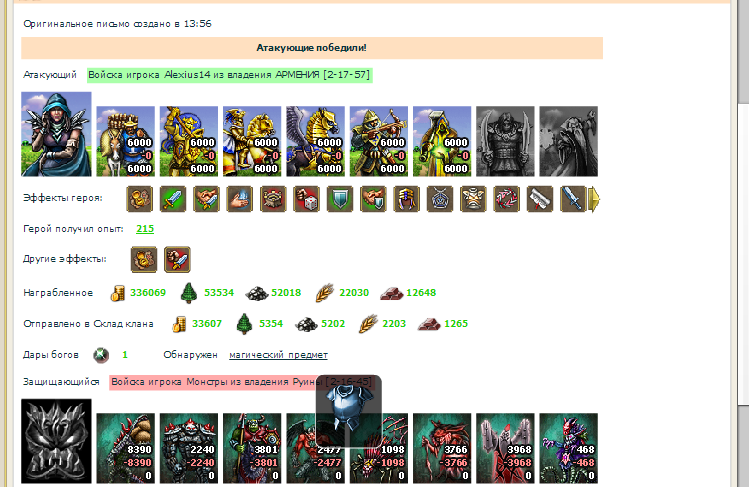Click the defending monster hero portrait
This screenshot has height=487, width=749.
click(x=56, y=441)
